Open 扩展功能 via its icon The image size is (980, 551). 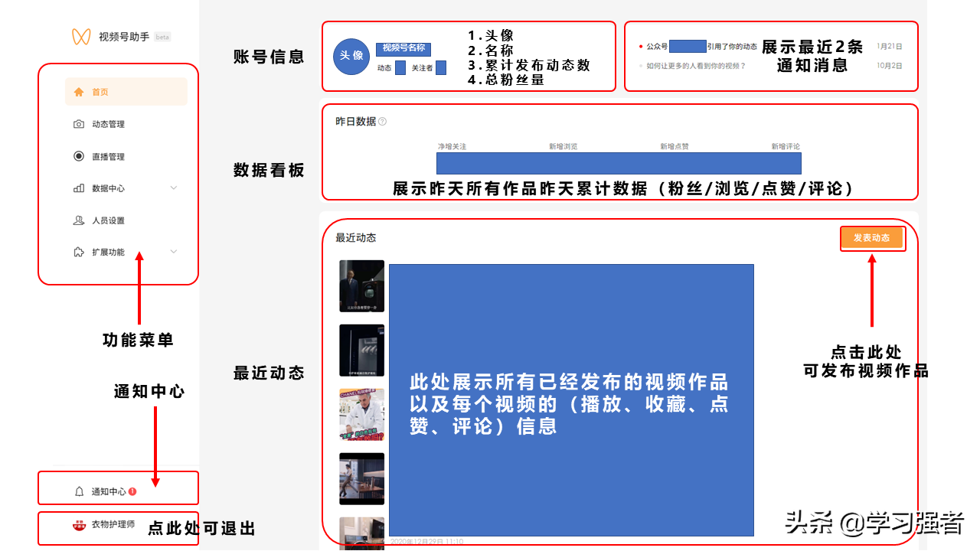pos(78,251)
